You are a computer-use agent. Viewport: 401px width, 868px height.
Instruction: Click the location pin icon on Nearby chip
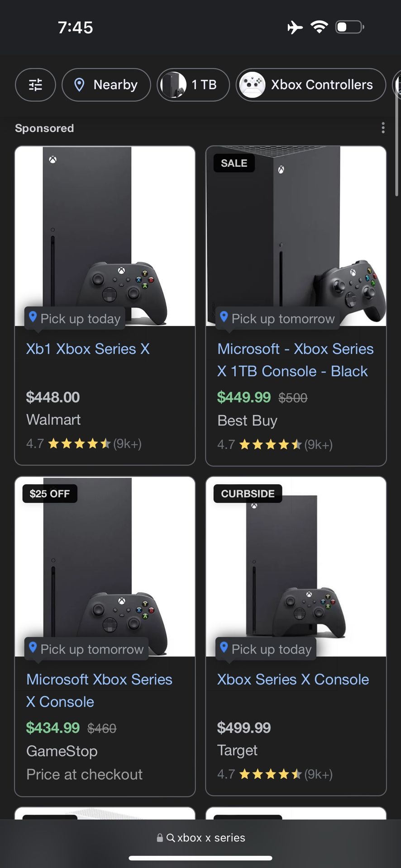[80, 85]
